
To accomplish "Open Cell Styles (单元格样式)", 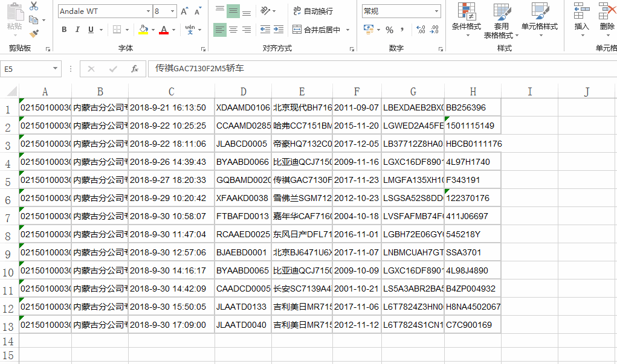I will [540, 19].
